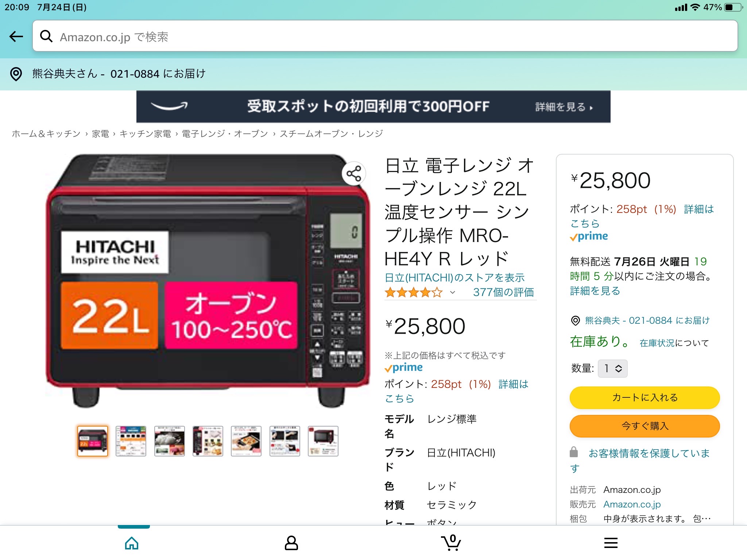Screen dimensions: 747x560
Task: Tap the search magnifier icon
Action: tap(46, 36)
